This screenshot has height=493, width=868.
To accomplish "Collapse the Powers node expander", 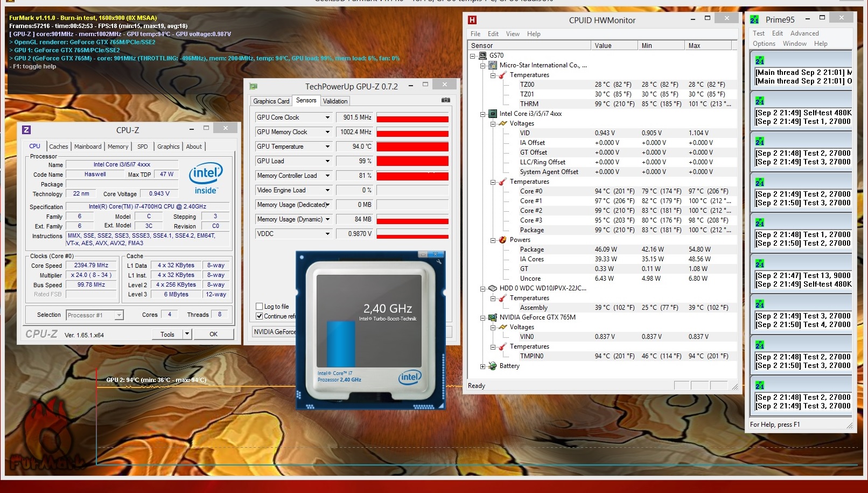I will (x=493, y=240).
